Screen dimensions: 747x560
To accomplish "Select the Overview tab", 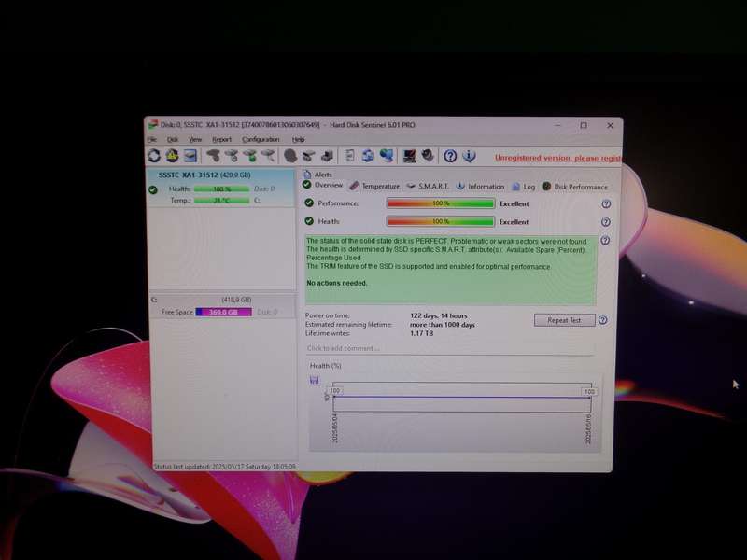I will coord(322,185).
